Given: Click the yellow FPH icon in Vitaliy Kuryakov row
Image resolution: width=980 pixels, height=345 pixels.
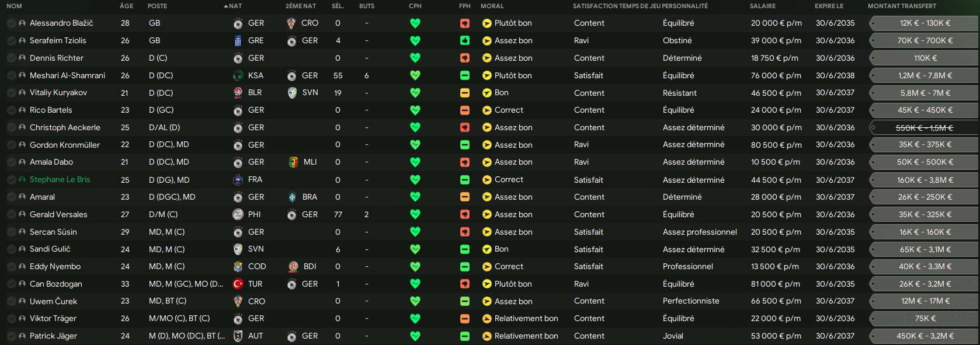Looking at the screenshot, I should tap(465, 93).
